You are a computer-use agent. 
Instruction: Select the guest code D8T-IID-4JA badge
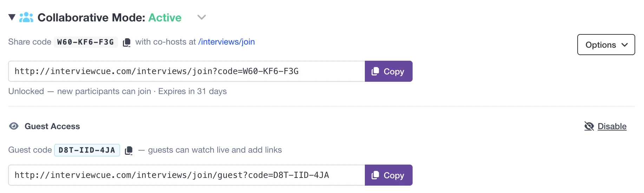[x=87, y=150]
